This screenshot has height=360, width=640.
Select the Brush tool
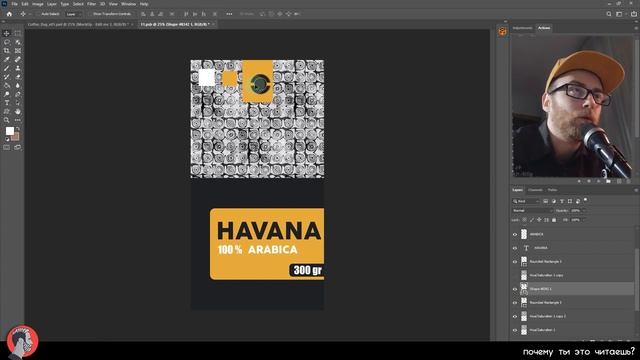[7, 68]
